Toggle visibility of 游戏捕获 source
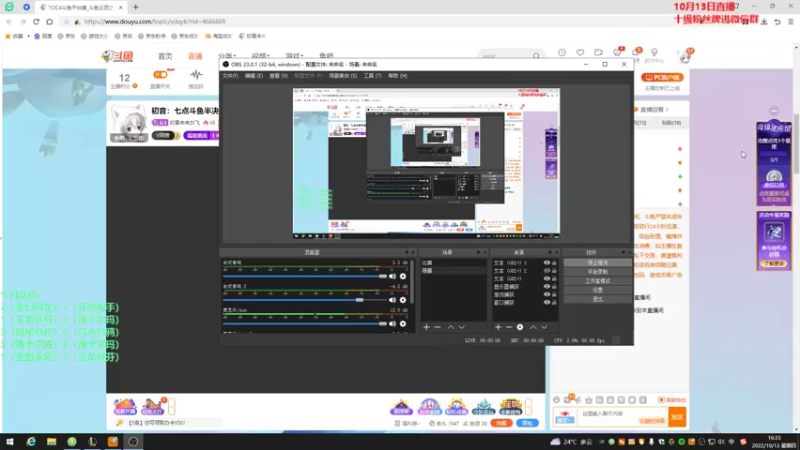This screenshot has width=800, height=450. (x=546, y=294)
